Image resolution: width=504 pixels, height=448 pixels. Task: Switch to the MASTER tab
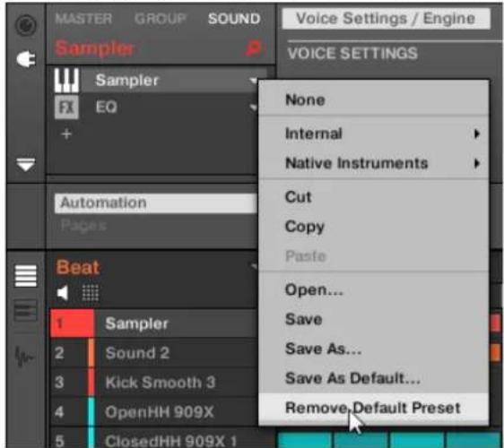pyautogui.click(x=83, y=19)
